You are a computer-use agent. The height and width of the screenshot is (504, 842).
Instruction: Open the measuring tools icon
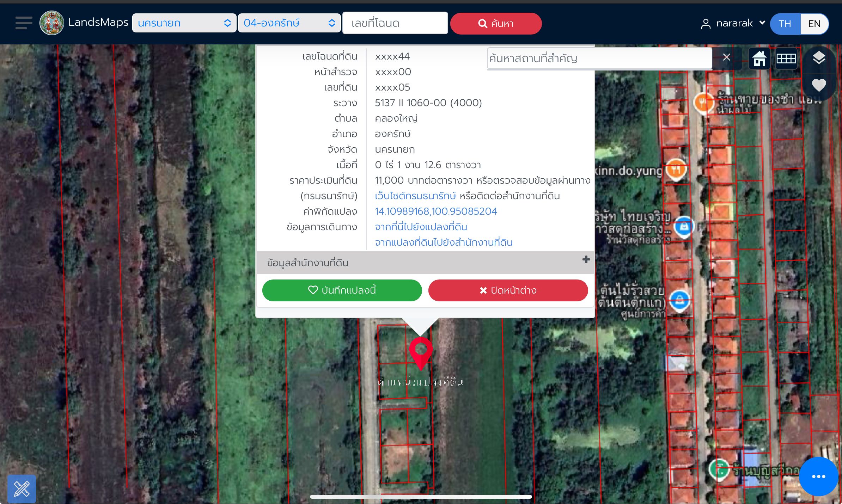[x=22, y=489]
